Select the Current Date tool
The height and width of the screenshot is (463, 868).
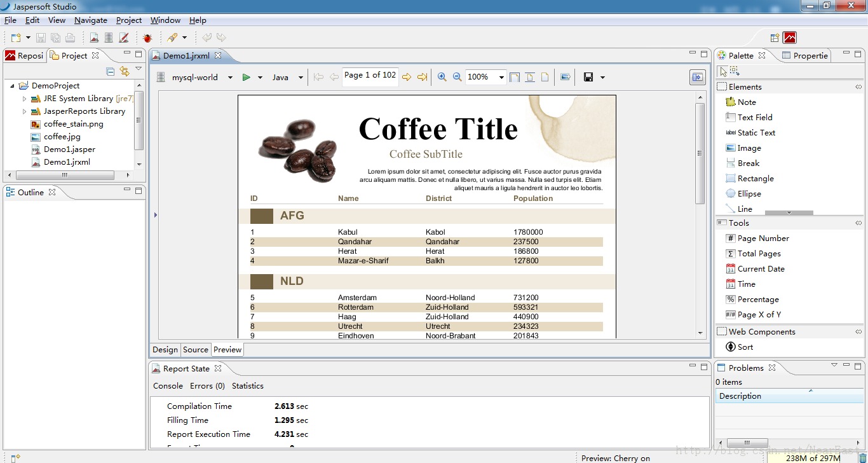click(x=760, y=268)
